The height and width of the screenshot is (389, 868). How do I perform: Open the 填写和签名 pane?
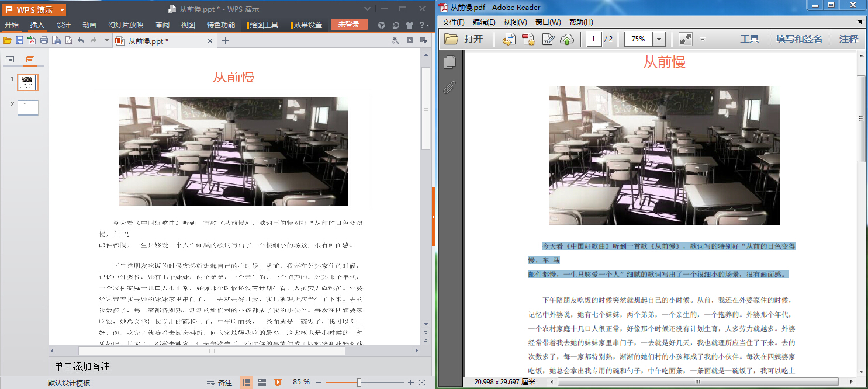(x=799, y=39)
